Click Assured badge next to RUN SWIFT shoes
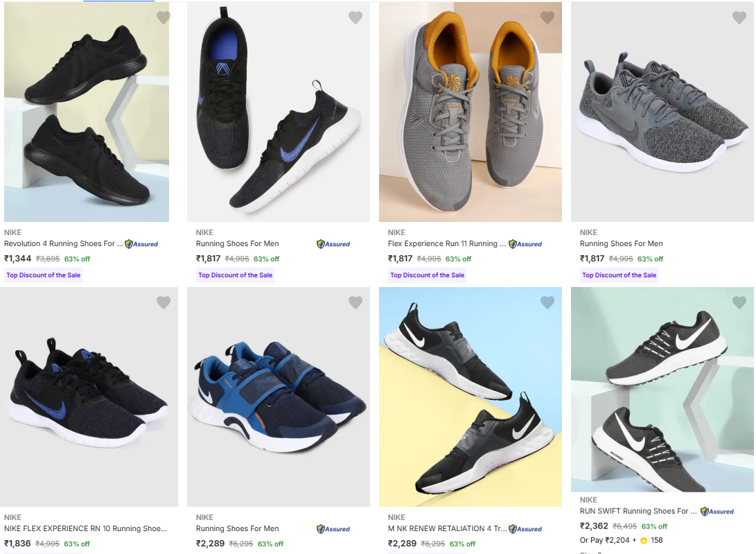Image resolution: width=756 pixels, height=554 pixels. click(x=717, y=512)
